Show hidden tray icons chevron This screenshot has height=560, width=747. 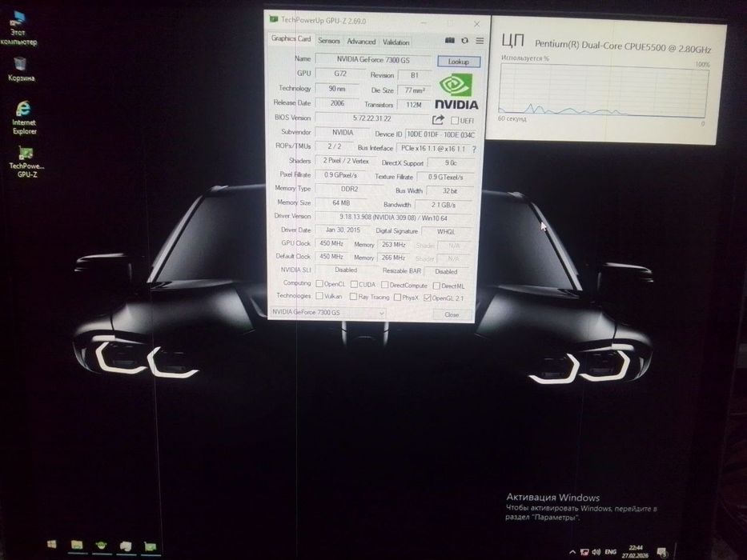(572, 552)
